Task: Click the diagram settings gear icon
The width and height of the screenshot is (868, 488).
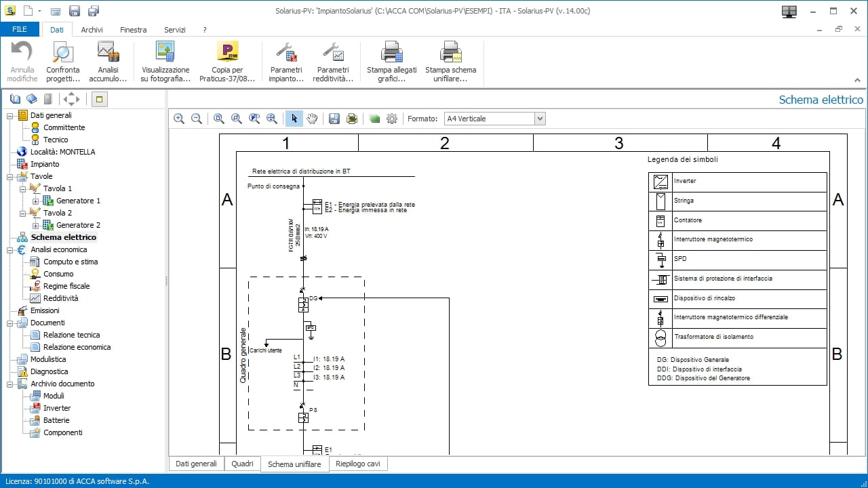Action: pos(392,119)
